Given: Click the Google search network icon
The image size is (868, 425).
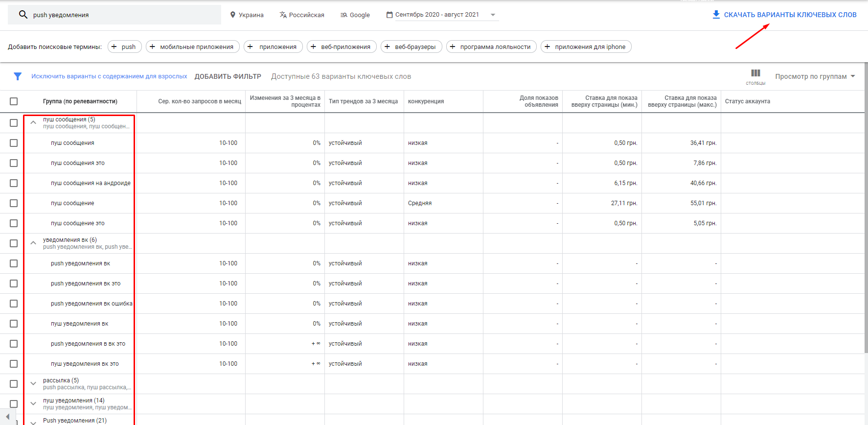Looking at the screenshot, I should click(x=343, y=15).
